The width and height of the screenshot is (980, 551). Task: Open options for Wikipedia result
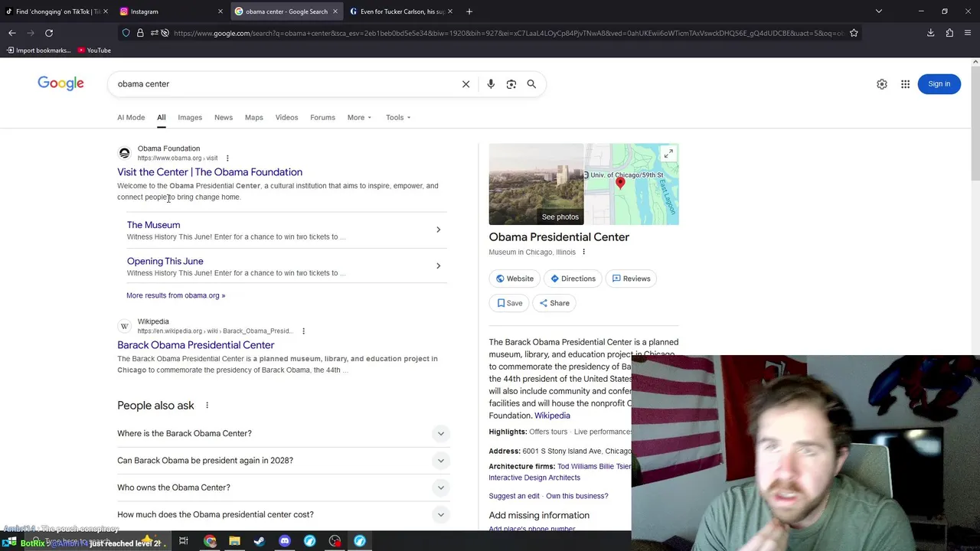click(x=303, y=331)
